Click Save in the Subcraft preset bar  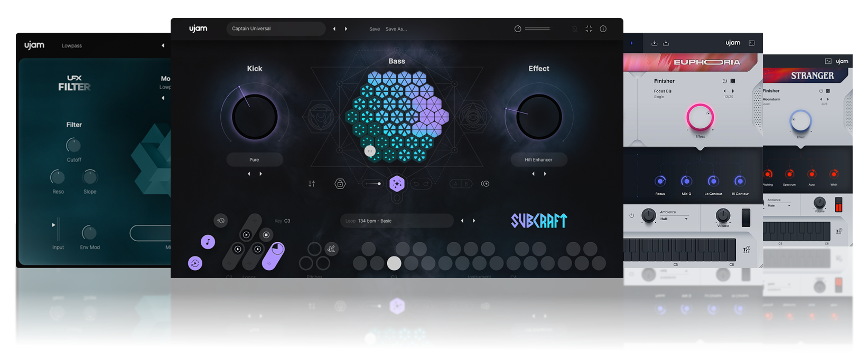coord(375,29)
